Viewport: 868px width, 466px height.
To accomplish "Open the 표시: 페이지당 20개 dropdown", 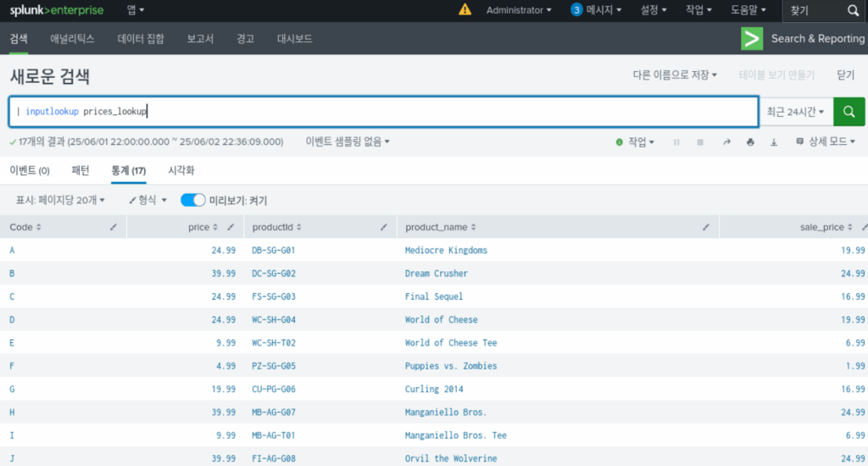I will 60,200.
